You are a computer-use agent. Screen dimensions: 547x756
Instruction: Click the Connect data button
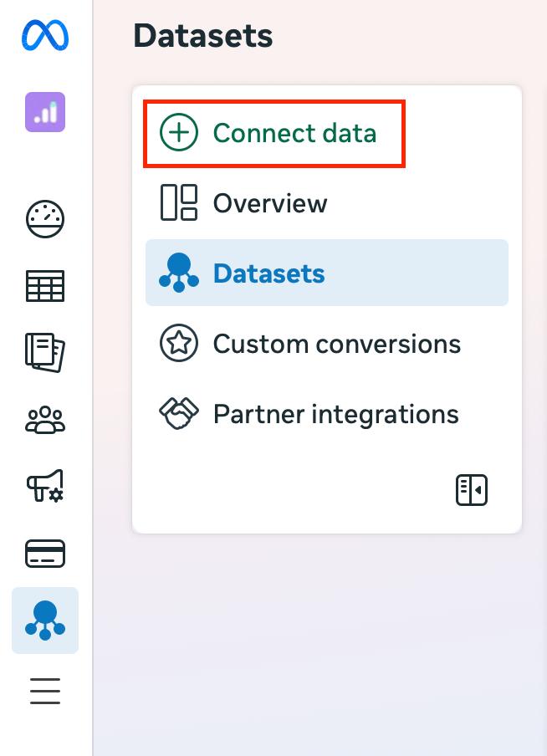click(294, 133)
